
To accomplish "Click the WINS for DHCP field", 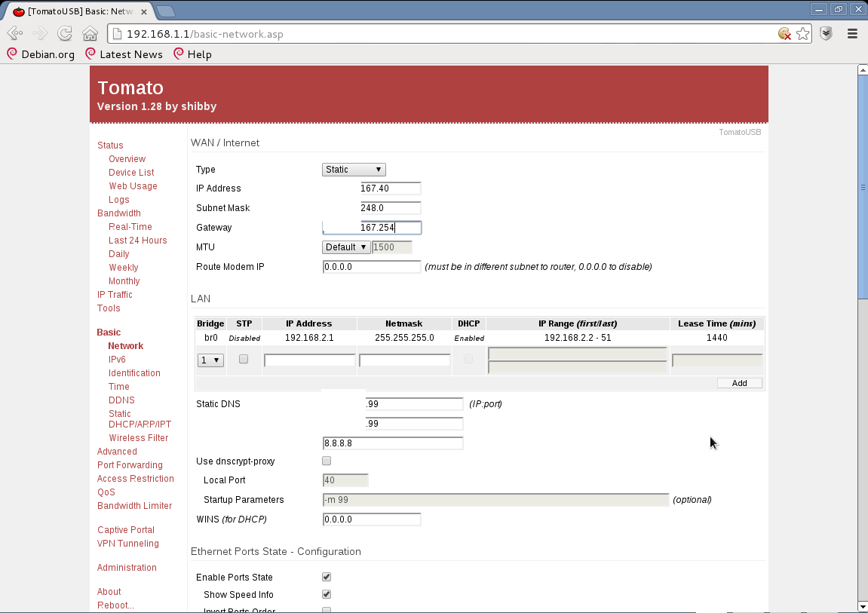I will point(372,520).
